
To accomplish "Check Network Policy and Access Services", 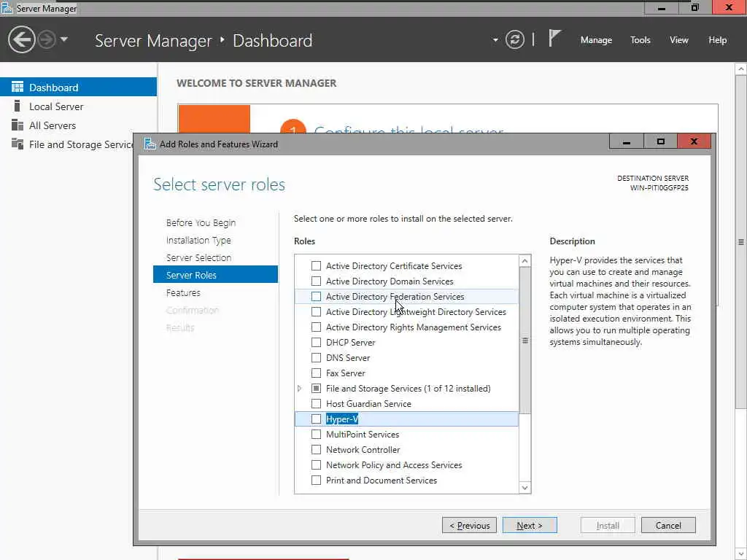I will click(x=316, y=464).
